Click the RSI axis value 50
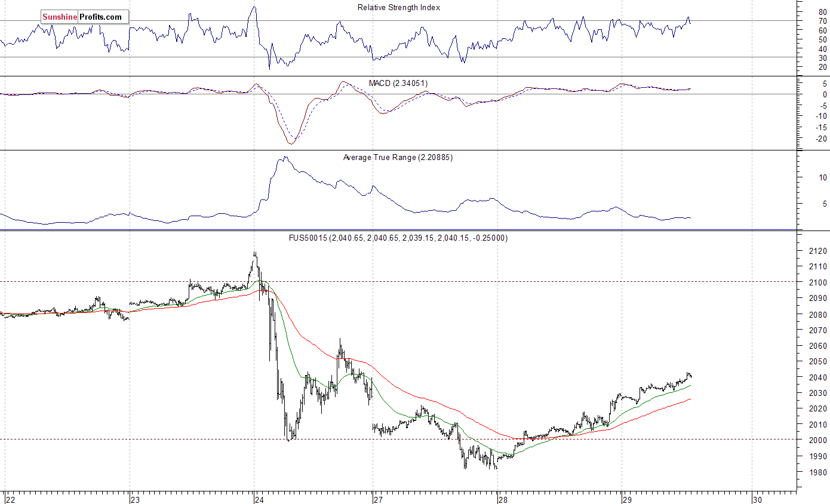830x504 pixels. (x=822, y=39)
